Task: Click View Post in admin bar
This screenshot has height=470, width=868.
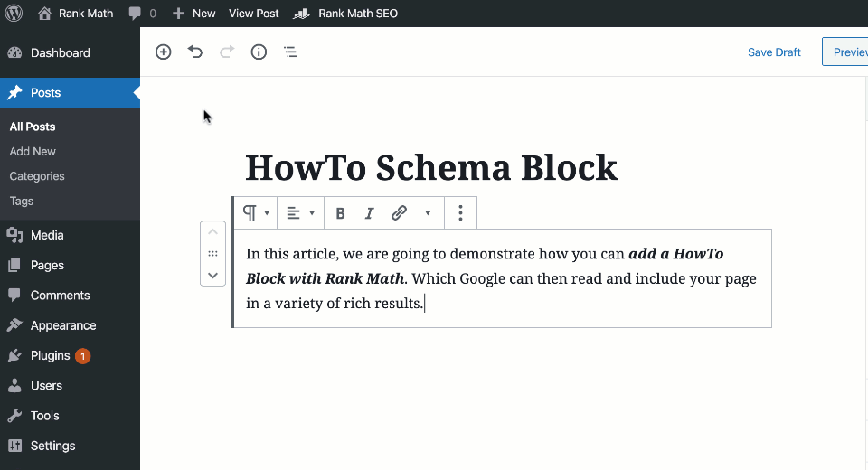Action: coord(253,14)
